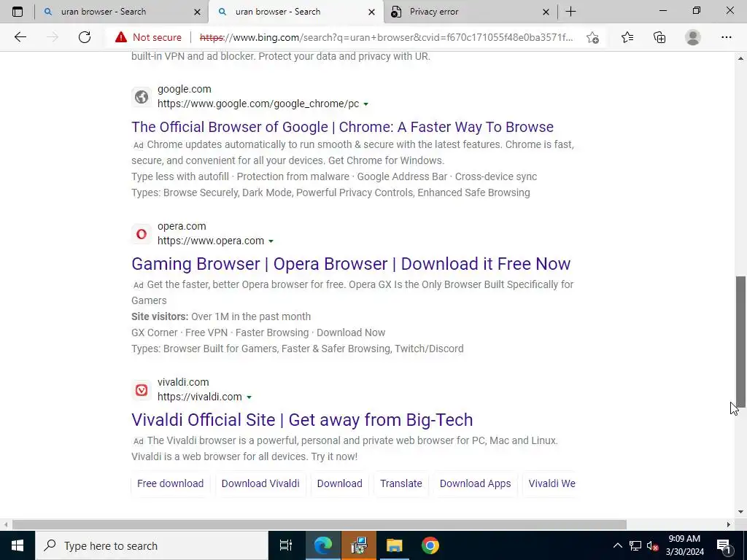Expand google.com result URL dropdown arrow
Viewport: 747px width, 560px height.
point(366,104)
